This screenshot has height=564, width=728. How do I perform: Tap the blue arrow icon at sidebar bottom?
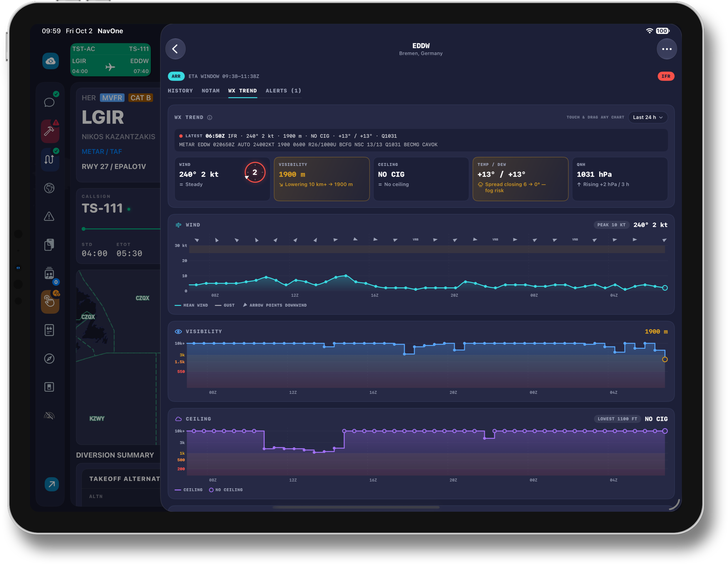(52, 484)
